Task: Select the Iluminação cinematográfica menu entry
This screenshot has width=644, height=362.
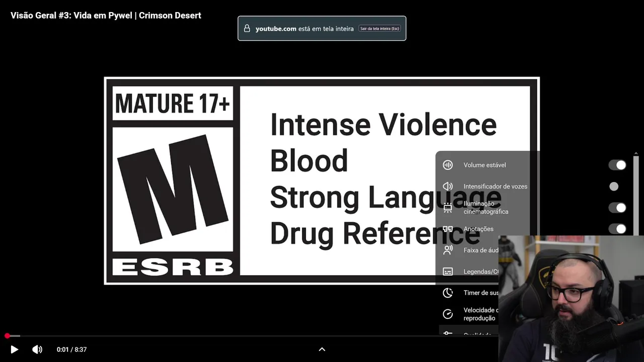Action: (x=533, y=208)
